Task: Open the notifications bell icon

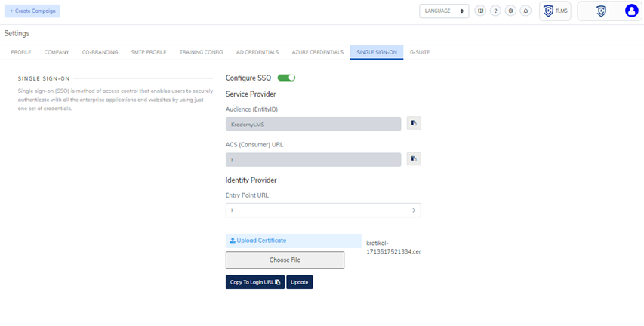Action: click(x=525, y=11)
